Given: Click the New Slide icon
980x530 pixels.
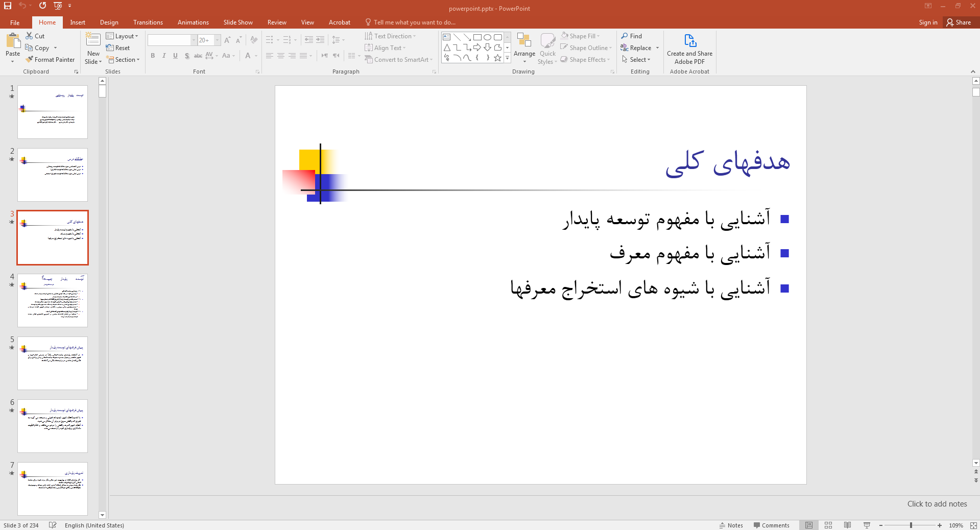Looking at the screenshot, I should [x=93, y=41].
